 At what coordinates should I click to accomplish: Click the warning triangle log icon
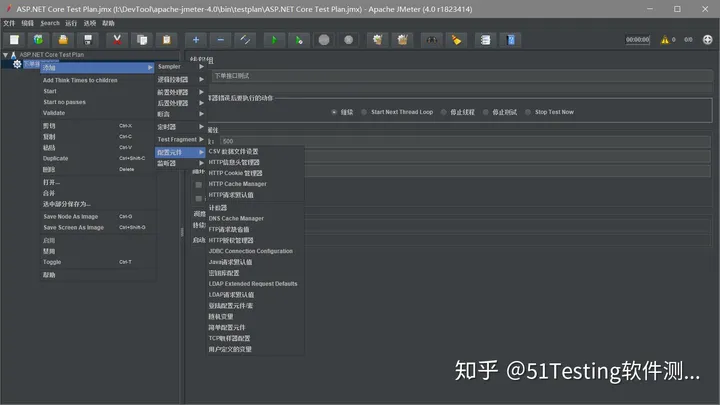pos(664,40)
